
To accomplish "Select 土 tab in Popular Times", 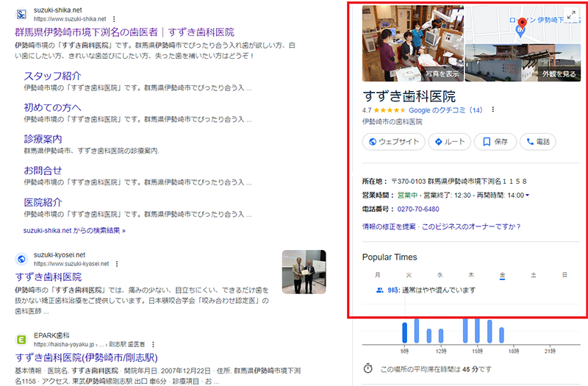I will tap(533, 274).
